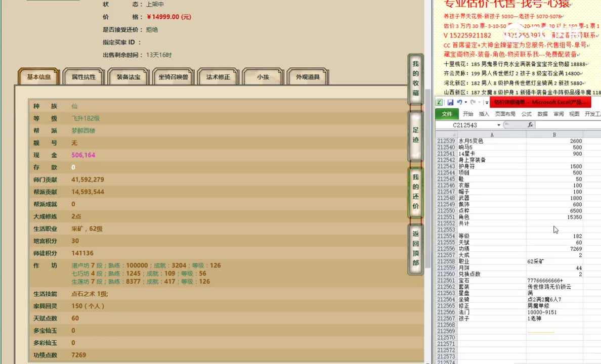The width and height of the screenshot is (601, 364).
Task: Click the Excel cell with value 15350
Action: (554, 217)
